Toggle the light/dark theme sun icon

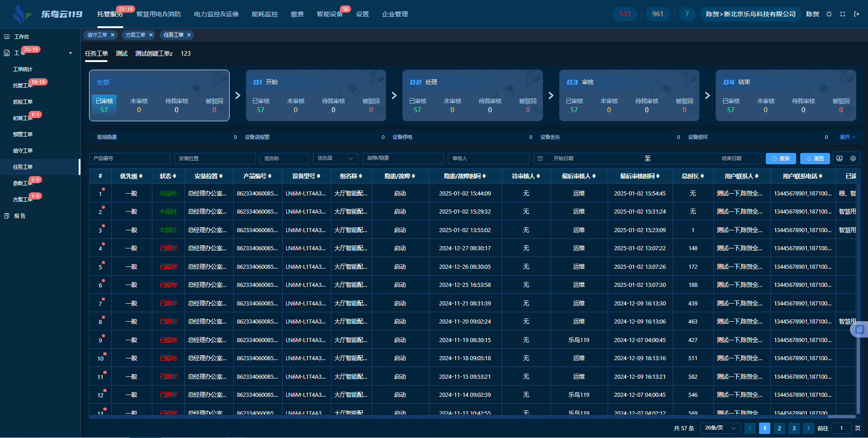829,14
